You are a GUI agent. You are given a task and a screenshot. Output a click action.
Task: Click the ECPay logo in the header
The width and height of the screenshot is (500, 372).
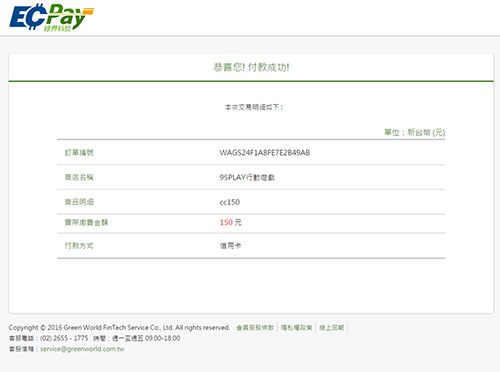pyautogui.click(x=52, y=18)
